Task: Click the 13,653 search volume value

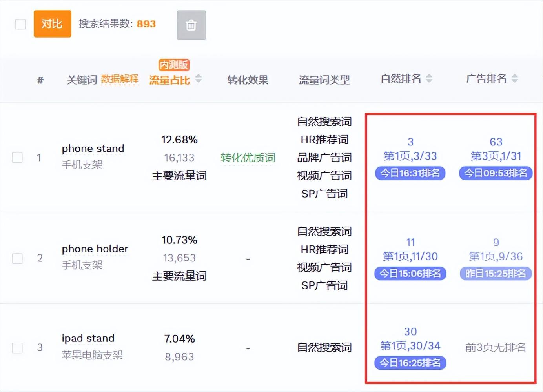Action: tap(179, 258)
